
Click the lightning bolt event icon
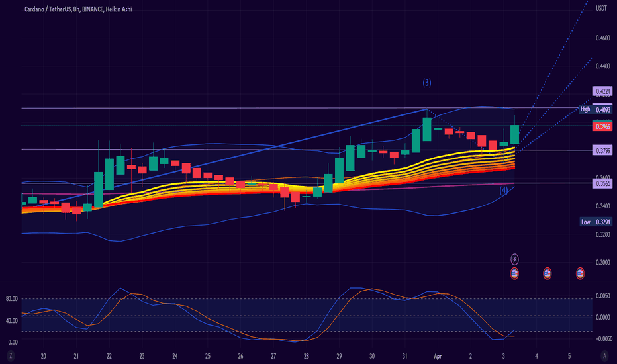tap(514, 259)
